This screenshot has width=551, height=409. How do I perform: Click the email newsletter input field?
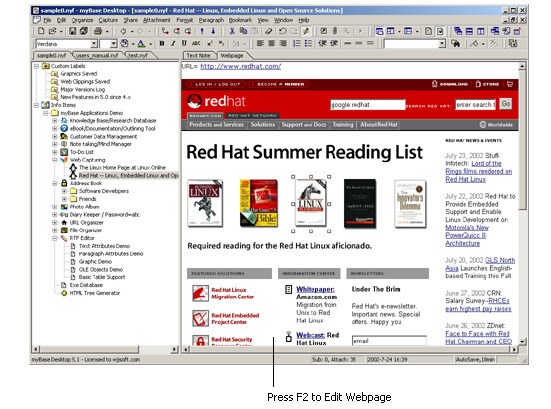coord(389,340)
